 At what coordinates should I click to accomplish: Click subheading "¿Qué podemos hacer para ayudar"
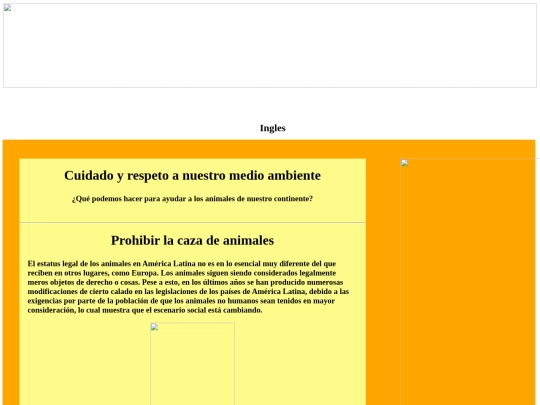(193, 199)
